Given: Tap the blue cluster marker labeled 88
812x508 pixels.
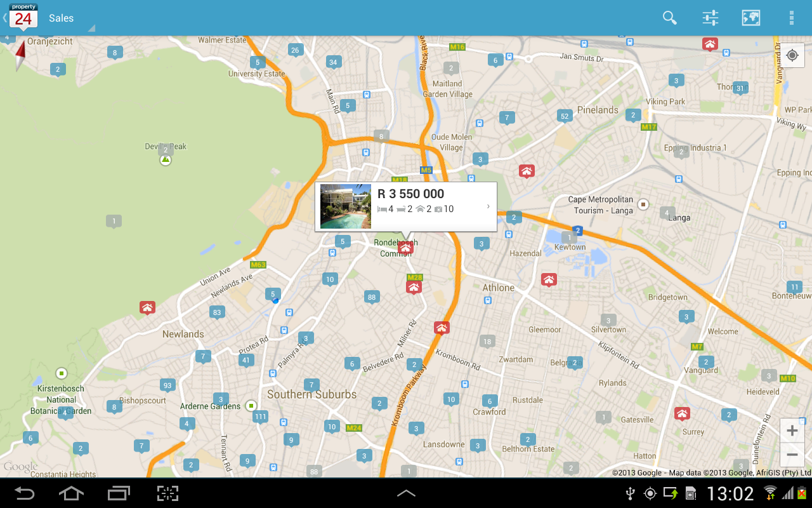Looking at the screenshot, I should point(372,297).
